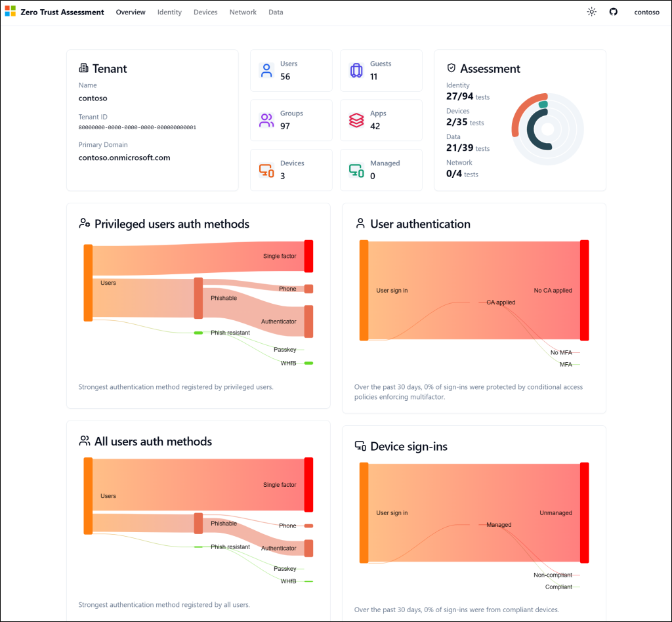The height and width of the screenshot is (622, 672).
Task: Click the Non-compliant label
Action: tap(553, 575)
